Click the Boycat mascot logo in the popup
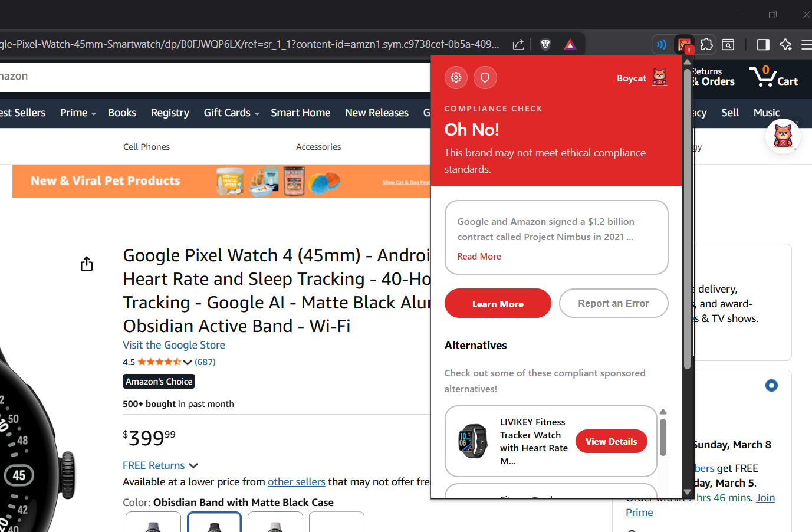 pyautogui.click(x=659, y=77)
